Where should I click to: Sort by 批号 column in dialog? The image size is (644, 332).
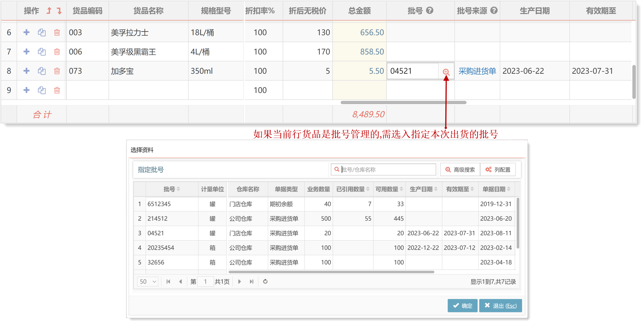(x=178, y=189)
